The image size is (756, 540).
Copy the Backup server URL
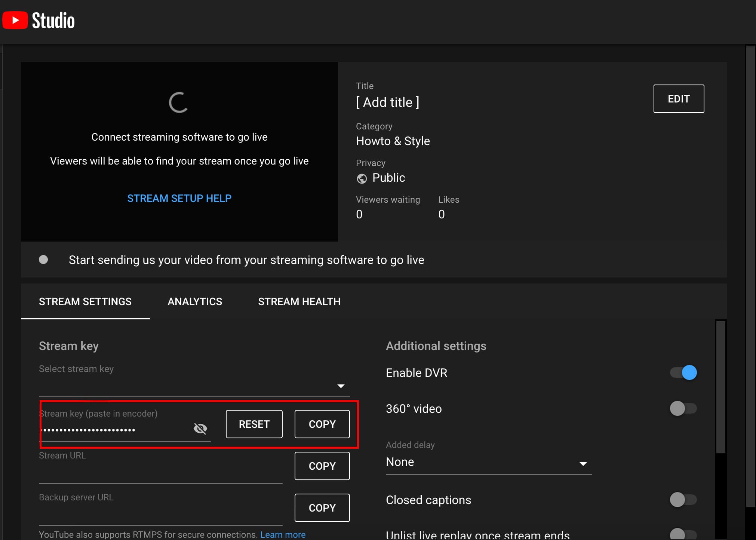[x=322, y=507]
